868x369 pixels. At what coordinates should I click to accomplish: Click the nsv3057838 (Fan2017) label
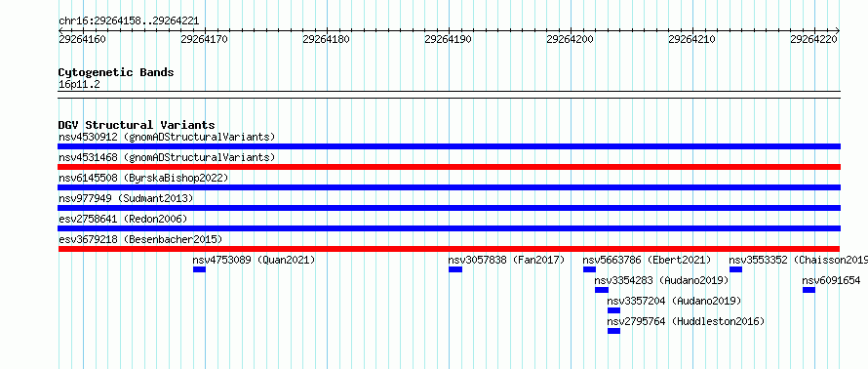pyautogui.click(x=506, y=260)
